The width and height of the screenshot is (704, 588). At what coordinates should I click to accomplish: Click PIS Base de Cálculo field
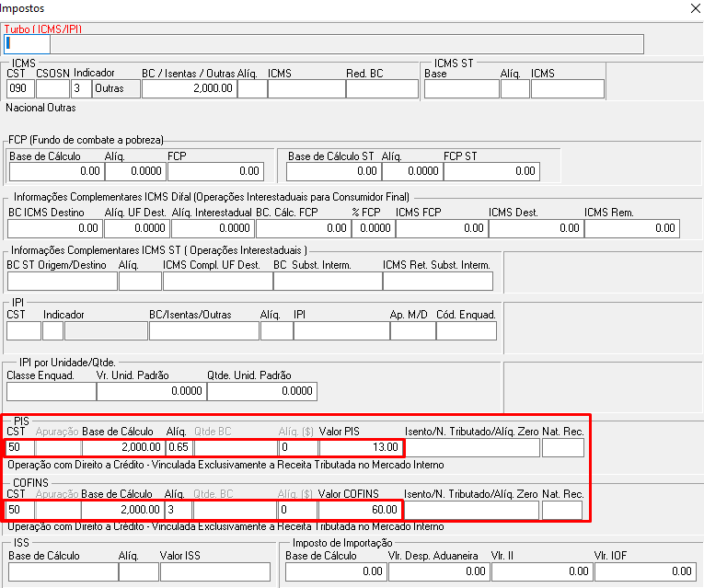pos(123,447)
